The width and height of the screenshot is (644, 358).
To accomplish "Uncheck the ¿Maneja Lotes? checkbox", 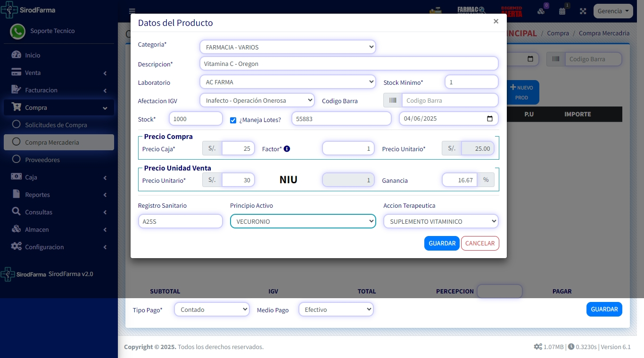I will click(x=233, y=120).
